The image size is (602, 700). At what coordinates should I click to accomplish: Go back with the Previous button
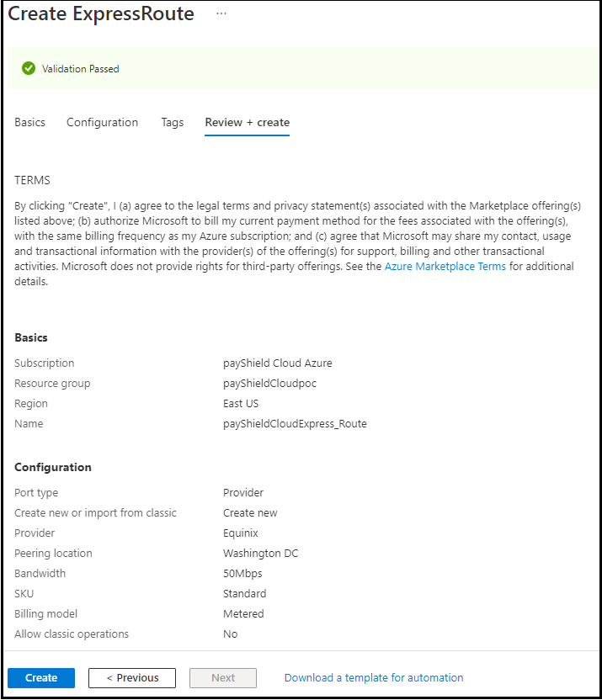131,677
